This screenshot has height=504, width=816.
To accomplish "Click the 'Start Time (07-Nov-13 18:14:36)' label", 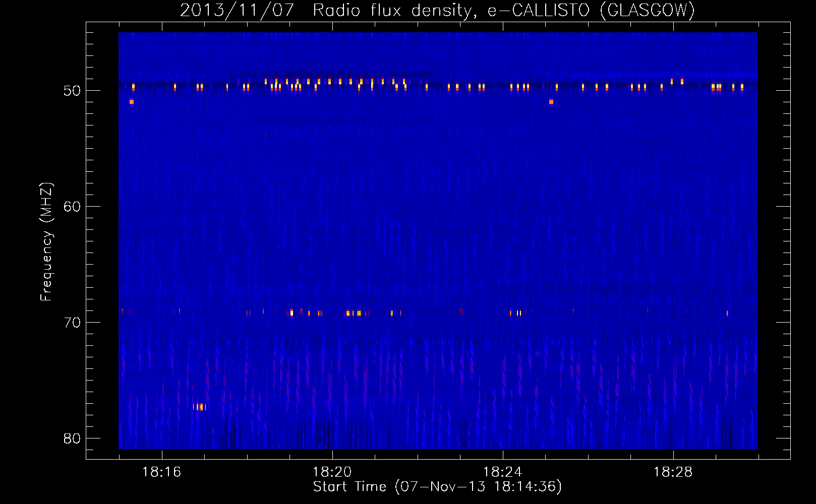I will click(437, 487).
